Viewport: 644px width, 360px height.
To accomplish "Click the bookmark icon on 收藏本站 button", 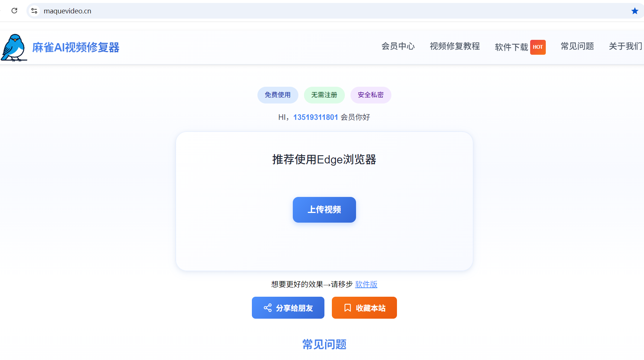I will pyautogui.click(x=347, y=308).
